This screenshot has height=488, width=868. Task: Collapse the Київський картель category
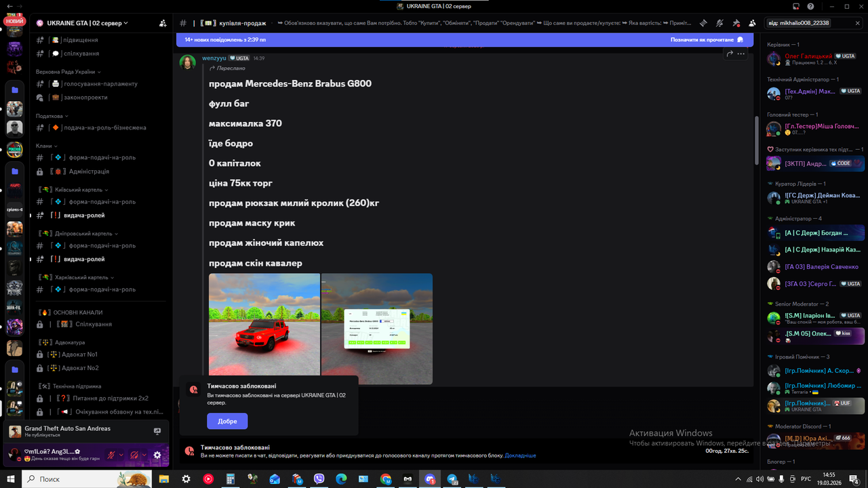tap(75, 190)
